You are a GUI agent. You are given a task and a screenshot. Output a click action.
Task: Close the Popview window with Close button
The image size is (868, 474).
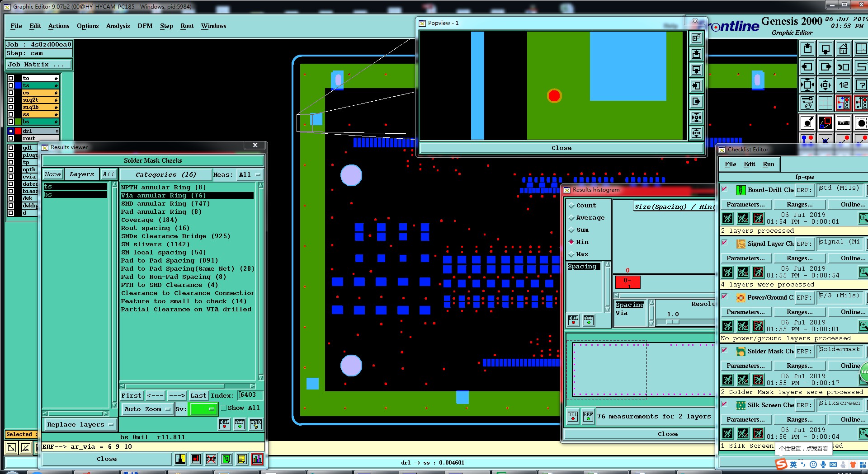(561, 148)
